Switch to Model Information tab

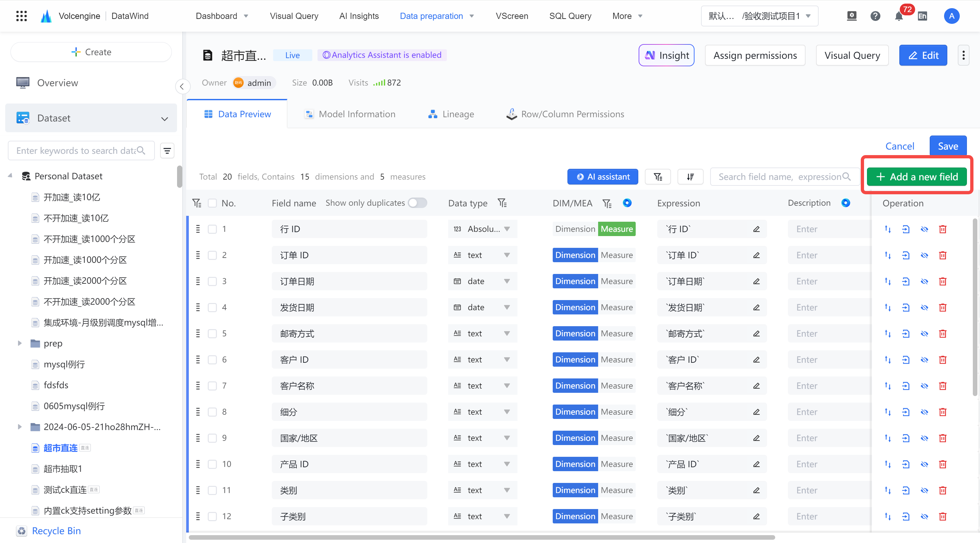(x=350, y=114)
